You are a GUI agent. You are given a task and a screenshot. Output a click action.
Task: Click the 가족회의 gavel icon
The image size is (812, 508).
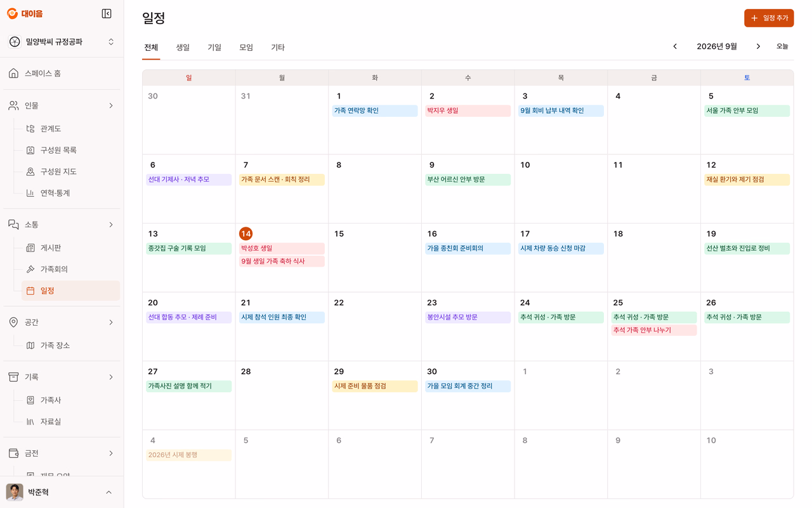coord(30,270)
